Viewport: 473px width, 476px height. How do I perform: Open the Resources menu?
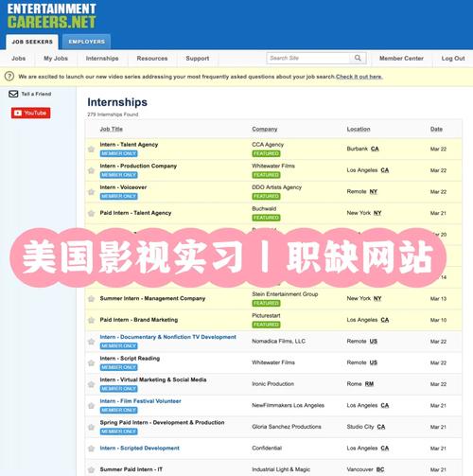tap(152, 59)
